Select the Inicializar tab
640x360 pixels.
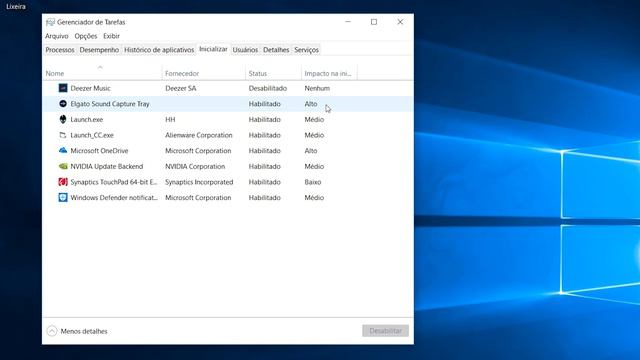(x=213, y=49)
